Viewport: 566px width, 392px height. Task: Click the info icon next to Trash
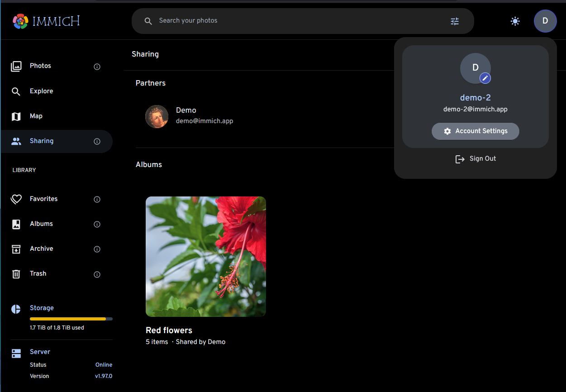point(97,274)
